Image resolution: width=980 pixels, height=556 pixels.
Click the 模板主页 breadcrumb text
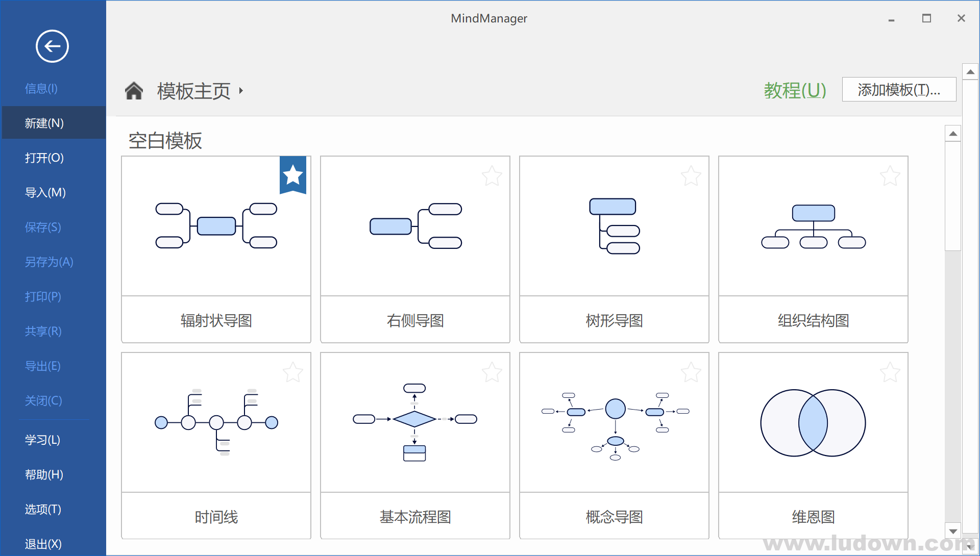(x=194, y=91)
